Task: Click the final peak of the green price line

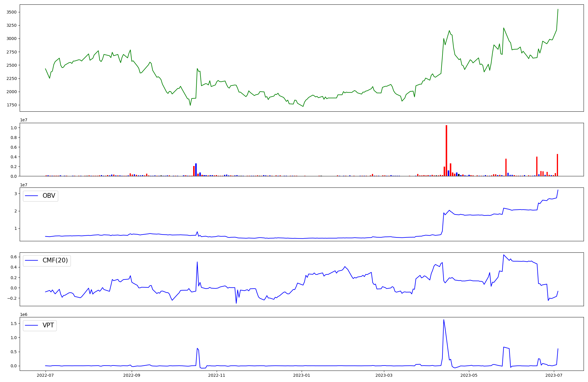Action: tap(558, 10)
